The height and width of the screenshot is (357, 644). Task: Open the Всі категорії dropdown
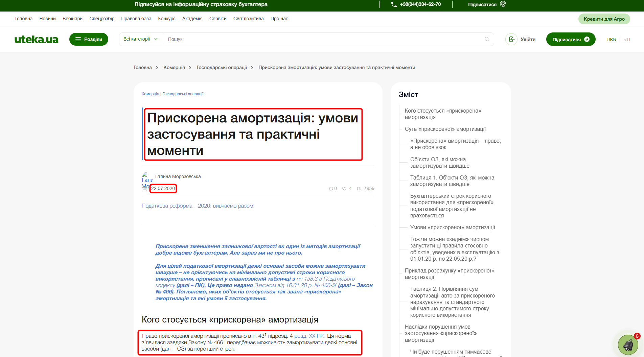(140, 39)
